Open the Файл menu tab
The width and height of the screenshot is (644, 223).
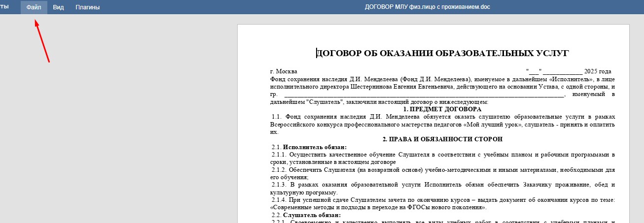pyautogui.click(x=34, y=7)
